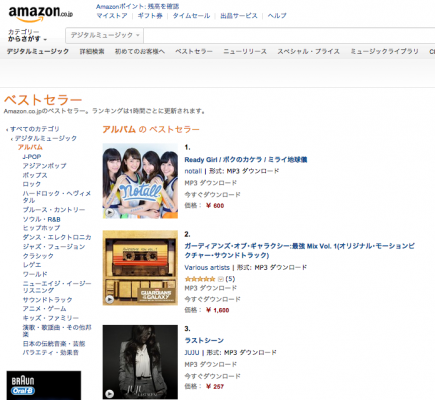Play preview on Guardians of the Galaxy cover
Screen dimensions: 435x400
(110, 299)
